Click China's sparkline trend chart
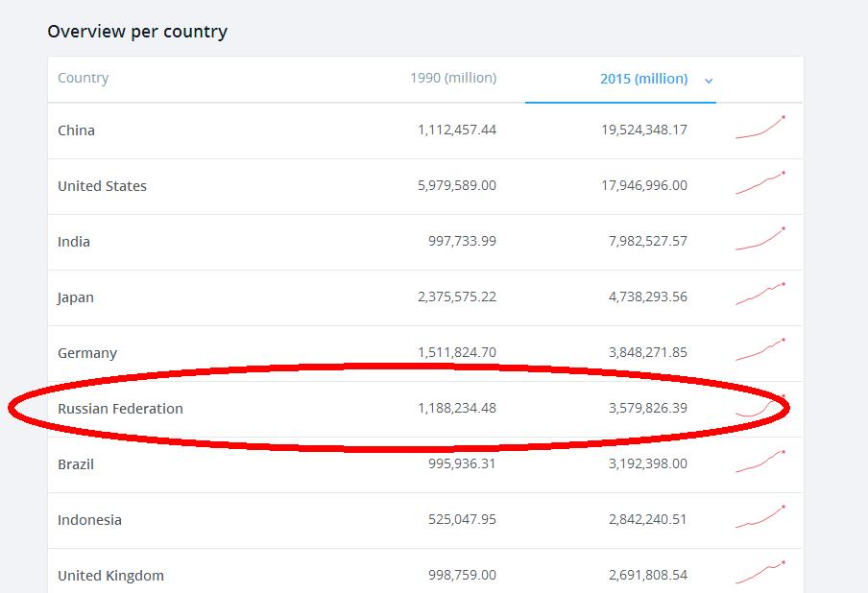The image size is (868, 593). (x=760, y=129)
